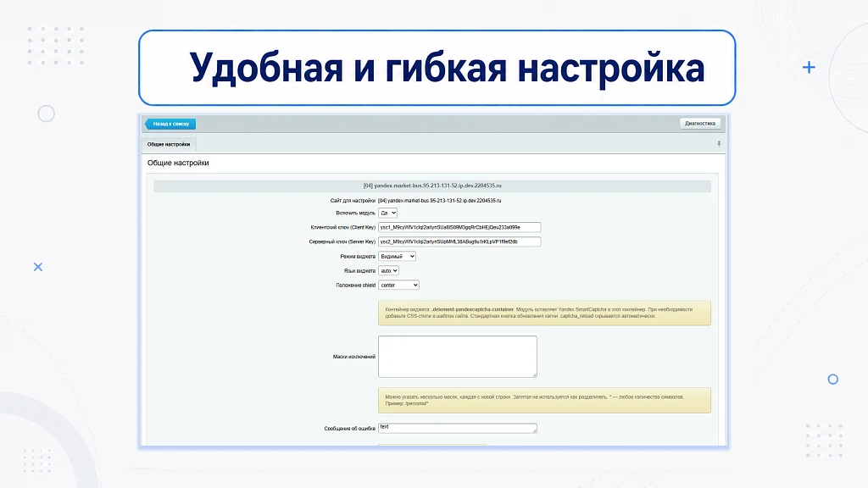Switch to 'Общие настройки' tab
Image resolution: width=868 pixels, height=488 pixels.
pyautogui.click(x=169, y=144)
